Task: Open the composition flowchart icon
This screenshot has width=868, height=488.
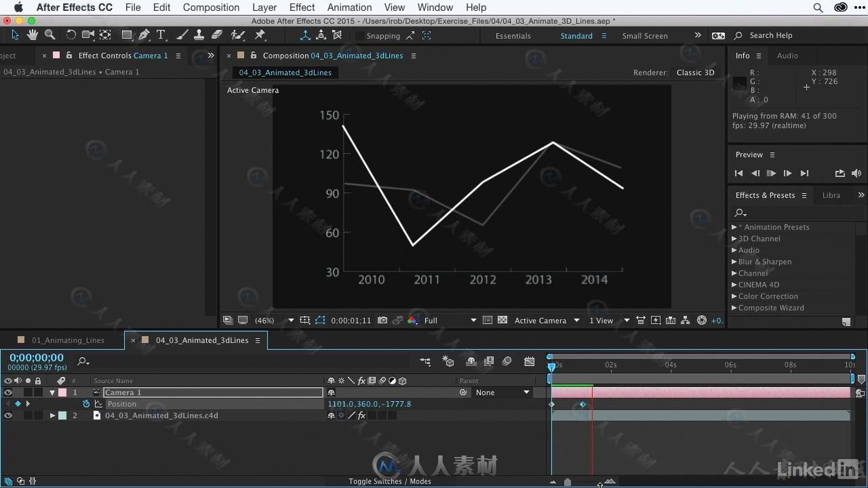Action: pos(686,321)
